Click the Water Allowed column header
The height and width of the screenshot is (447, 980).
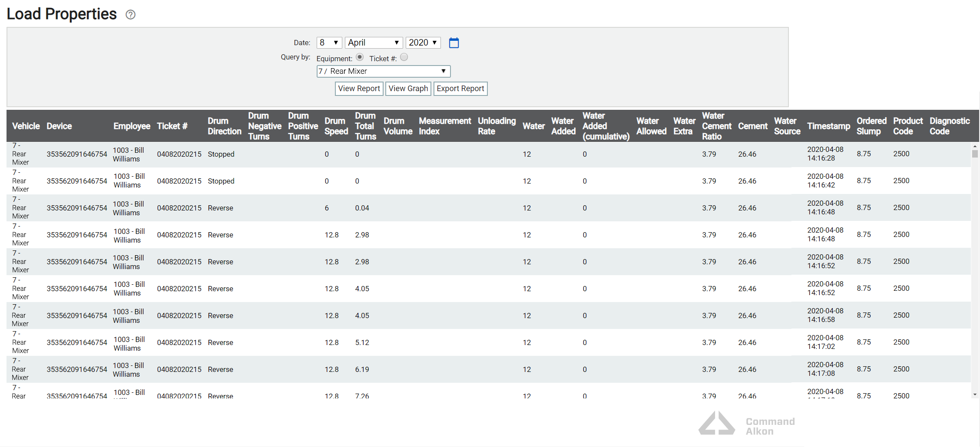[651, 126]
